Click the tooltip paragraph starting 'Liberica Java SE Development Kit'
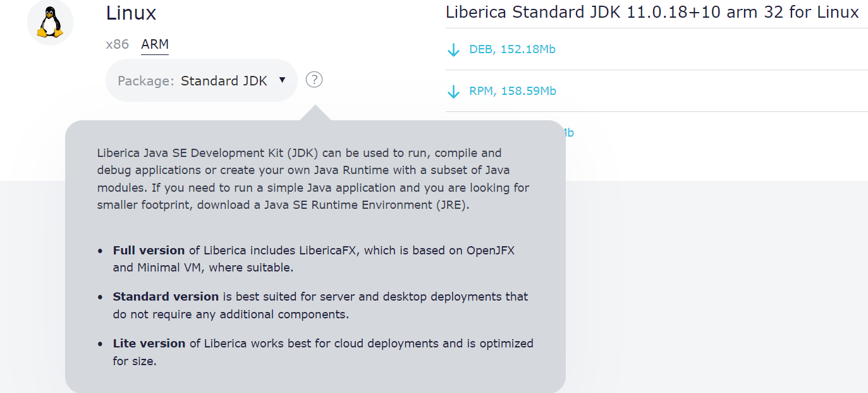 (314, 179)
